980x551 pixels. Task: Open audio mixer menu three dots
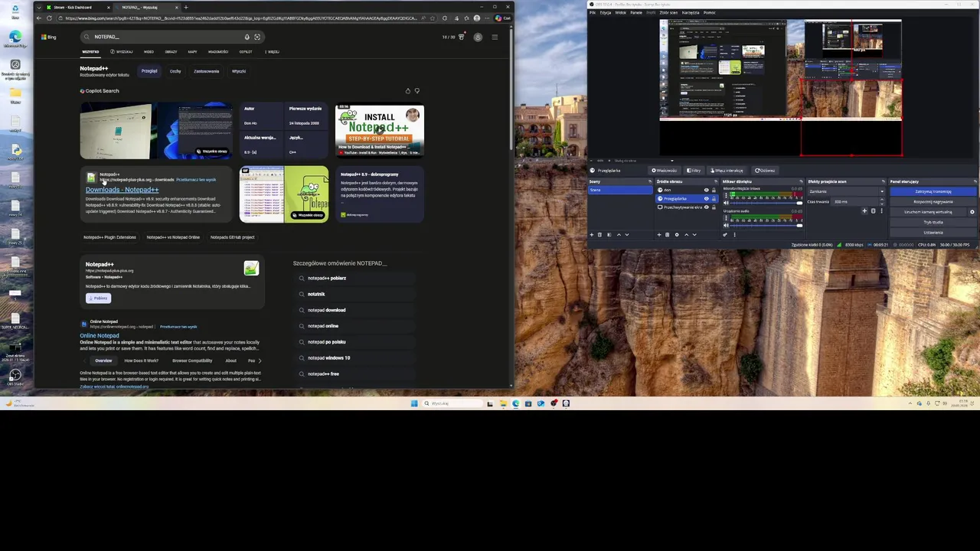[x=735, y=235]
